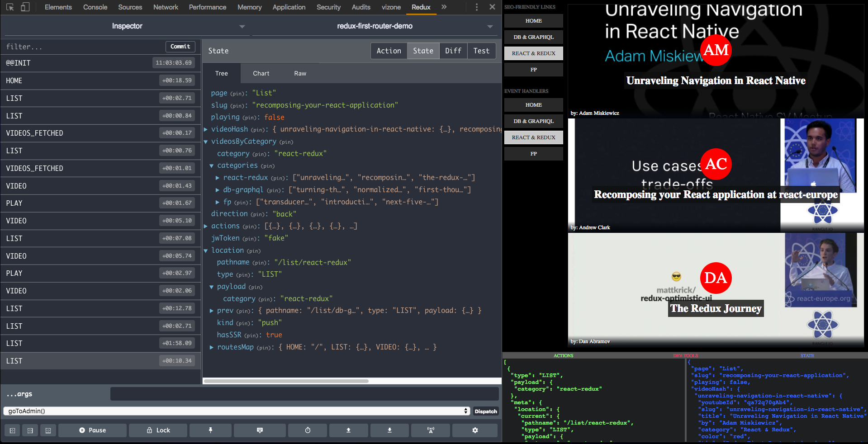
Task: Open the remote monitoring antenna icon
Action: click(431, 430)
